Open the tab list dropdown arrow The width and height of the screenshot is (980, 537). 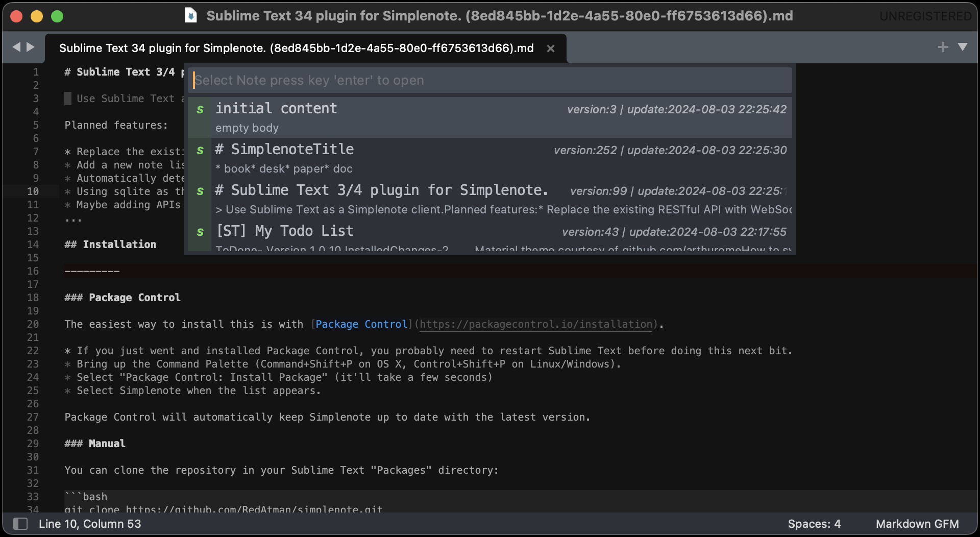pos(963,47)
